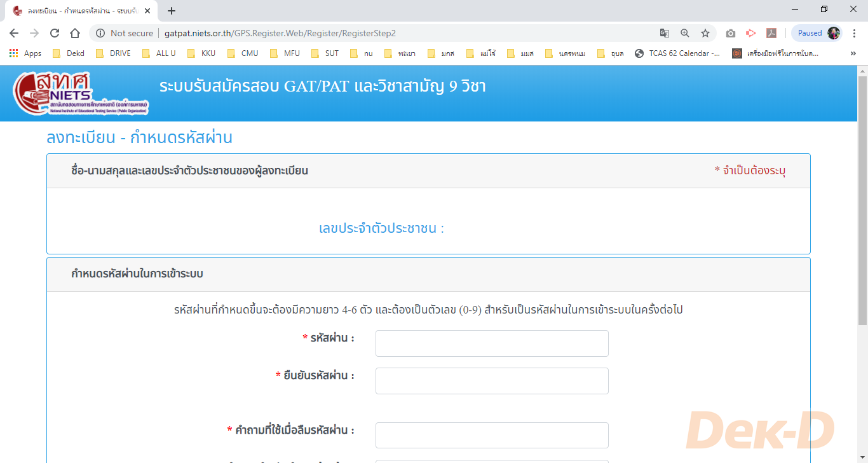
Task: Click the Paused profile button
Action: [x=817, y=33]
